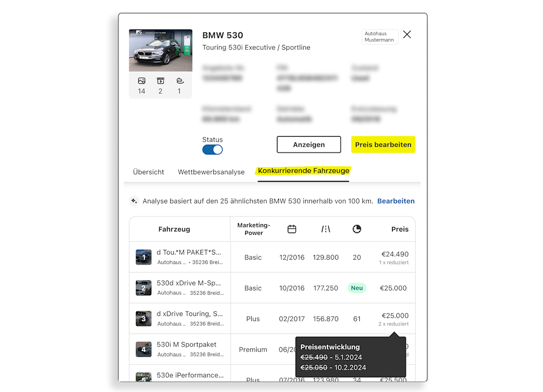Open the video icon showing 2 clips
The image size is (543, 392).
click(x=160, y=81)
